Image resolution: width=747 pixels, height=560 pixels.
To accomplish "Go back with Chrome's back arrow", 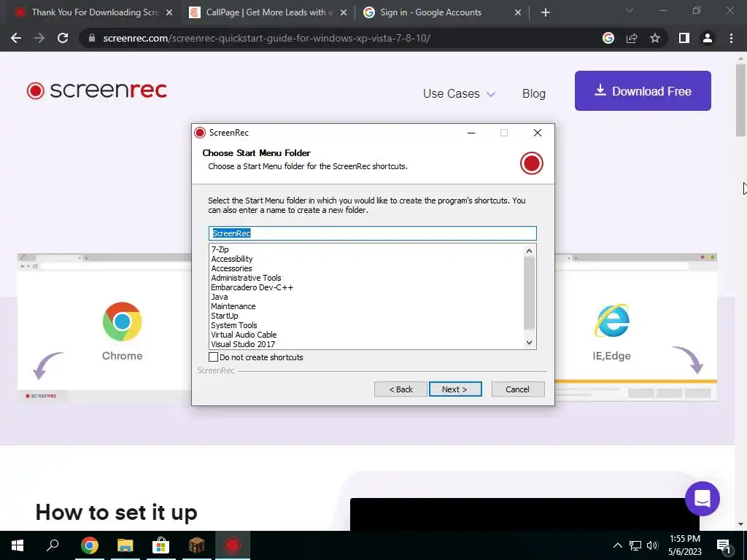I will point(16,38).
